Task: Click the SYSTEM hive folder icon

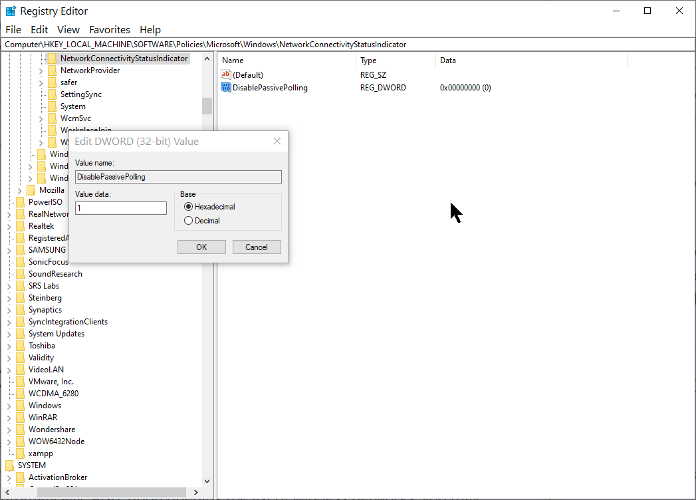Action: point(10,465)
